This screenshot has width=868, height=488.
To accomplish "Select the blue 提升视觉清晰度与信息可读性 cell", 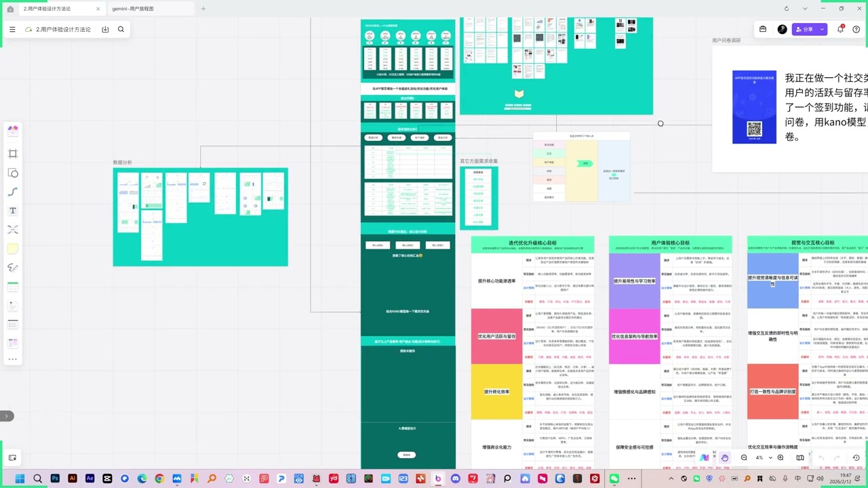I will click(x=772, y=281).
